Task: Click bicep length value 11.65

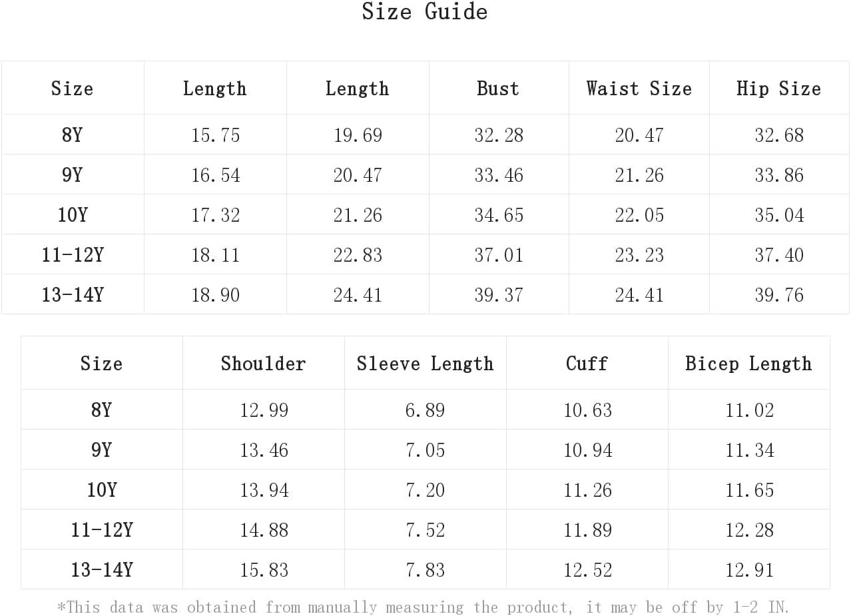Action: tap(749, 489)
